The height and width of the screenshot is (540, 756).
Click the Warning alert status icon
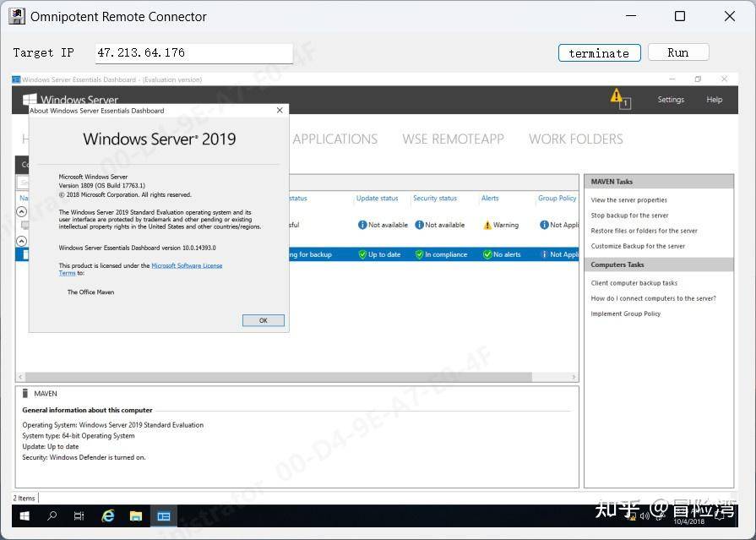tap(487, 225)
